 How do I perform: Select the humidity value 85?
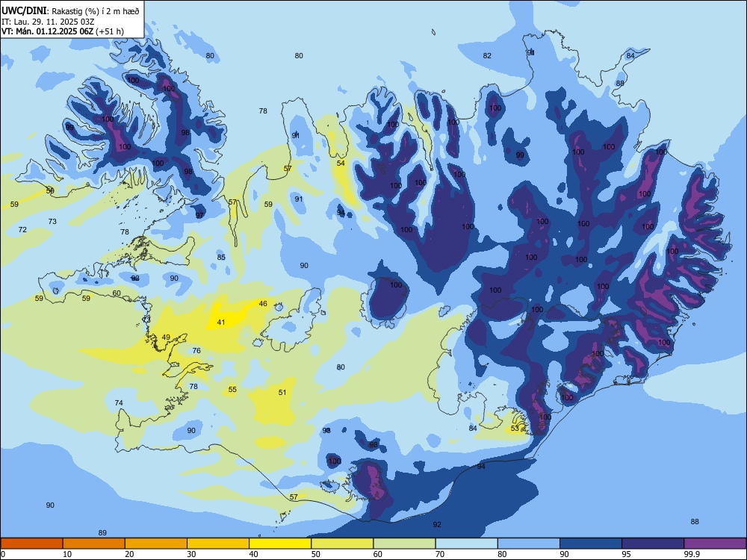(x=221, y=258)
